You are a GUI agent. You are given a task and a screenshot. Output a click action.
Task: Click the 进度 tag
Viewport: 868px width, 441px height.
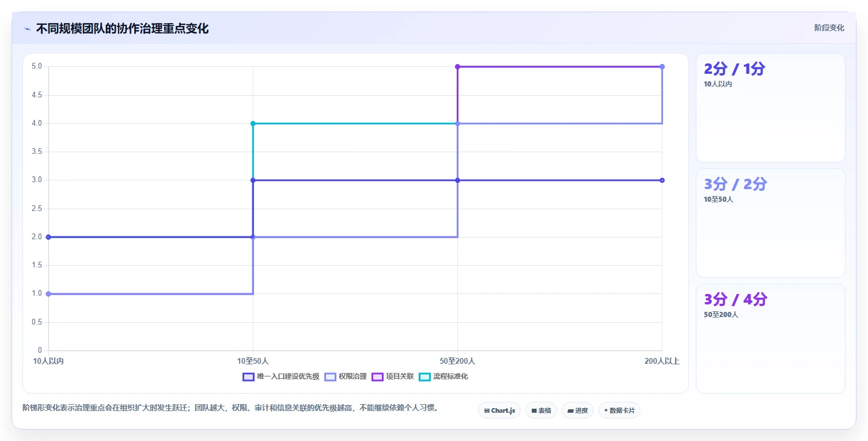(x=577, y=410)
